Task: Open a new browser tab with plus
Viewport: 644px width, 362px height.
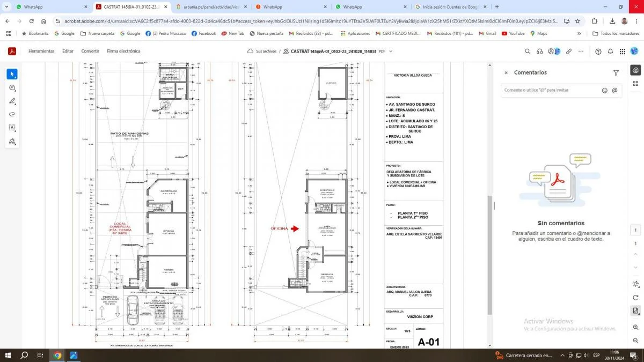Action: (x=497, y=7)
